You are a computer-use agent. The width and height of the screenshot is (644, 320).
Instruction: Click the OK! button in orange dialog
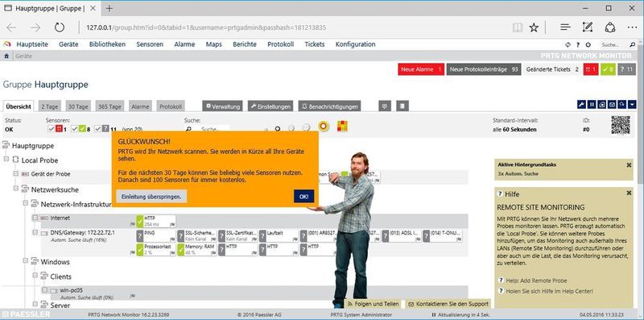pos(304,196)
